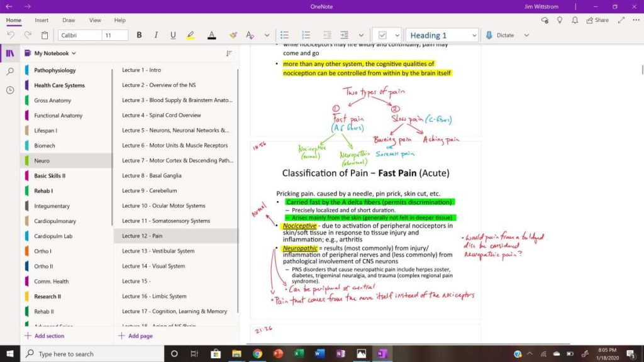Open notifications bell in OneNote

(575, 20)
